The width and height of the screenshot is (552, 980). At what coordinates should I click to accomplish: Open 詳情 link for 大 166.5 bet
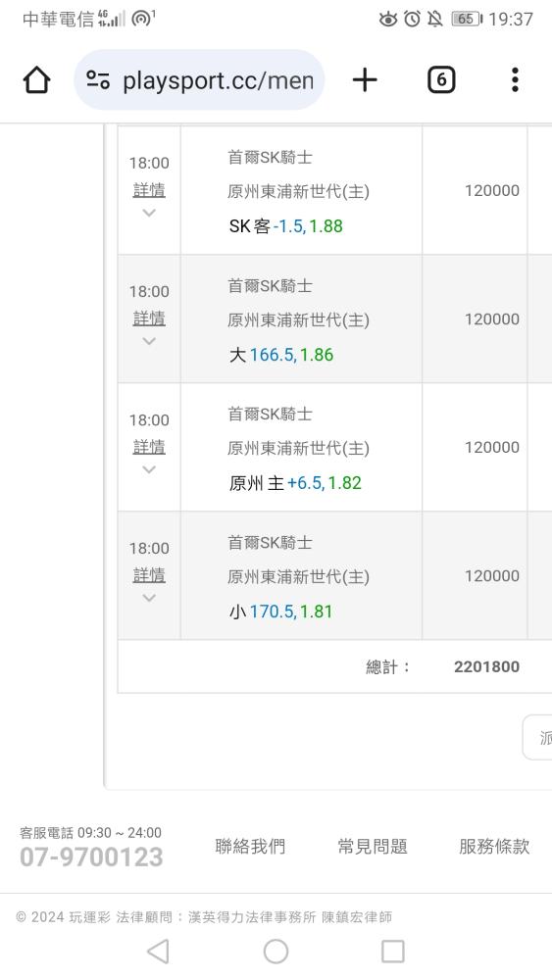click(x=149, y=318)
